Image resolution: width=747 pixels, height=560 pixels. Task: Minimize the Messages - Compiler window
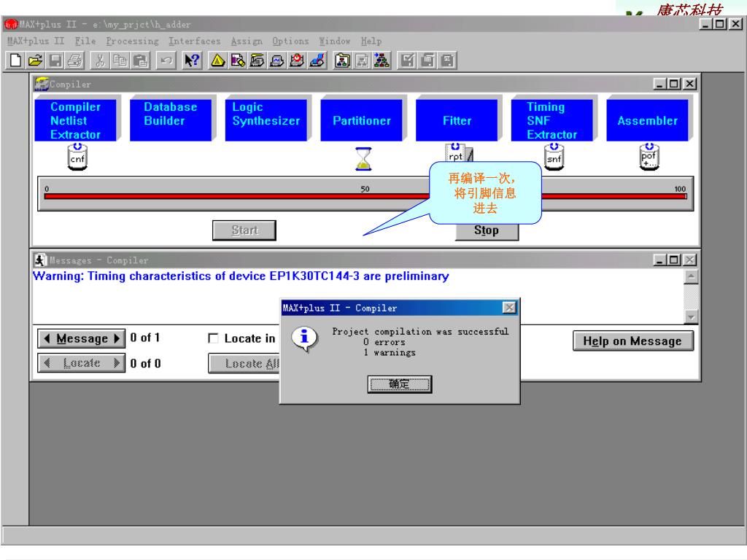(x=659, y=260)
